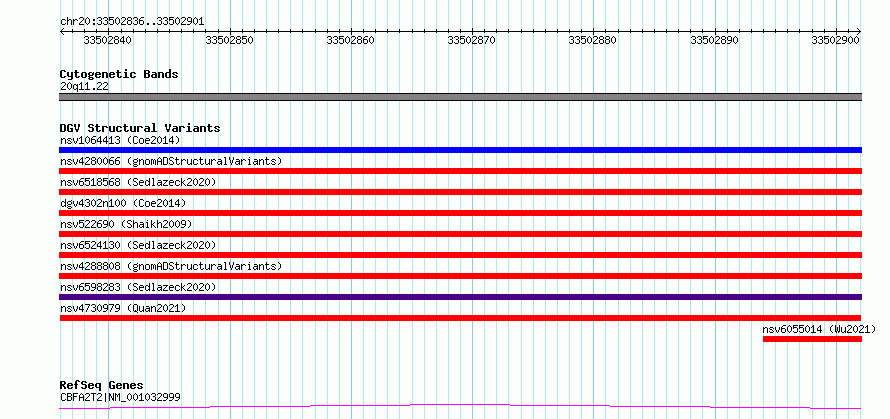The image size is (890, 419).
Task: Click the nsv6524130 (Sedlazeck2020) label
Action: pos(138,245)
